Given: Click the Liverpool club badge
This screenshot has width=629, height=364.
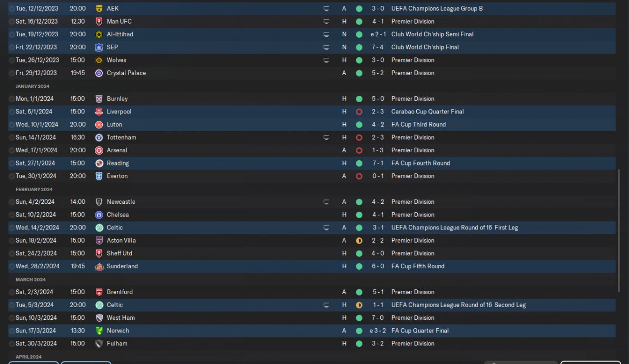Looking at the screenshot, I should [99, 112].
